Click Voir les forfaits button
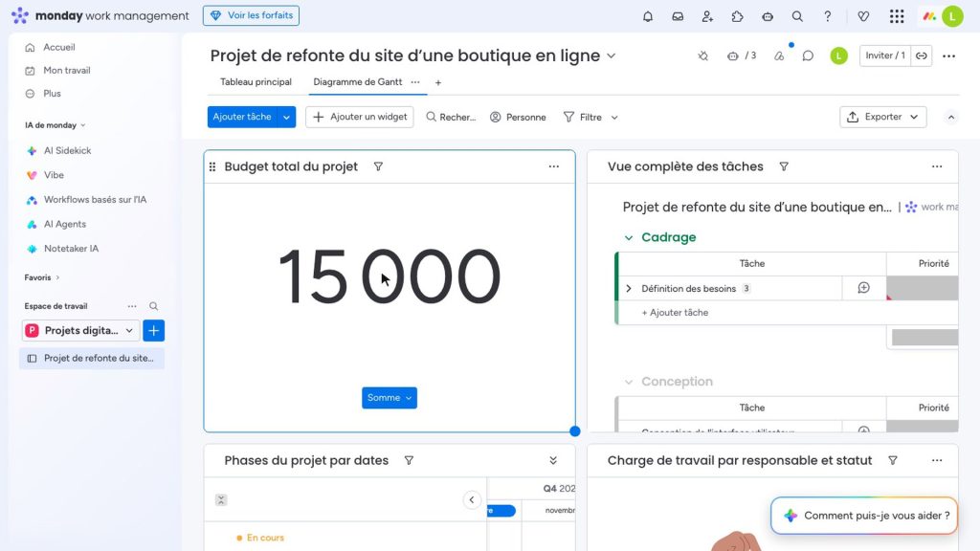This screenshot has height=551, width=980. click(251, 15)
